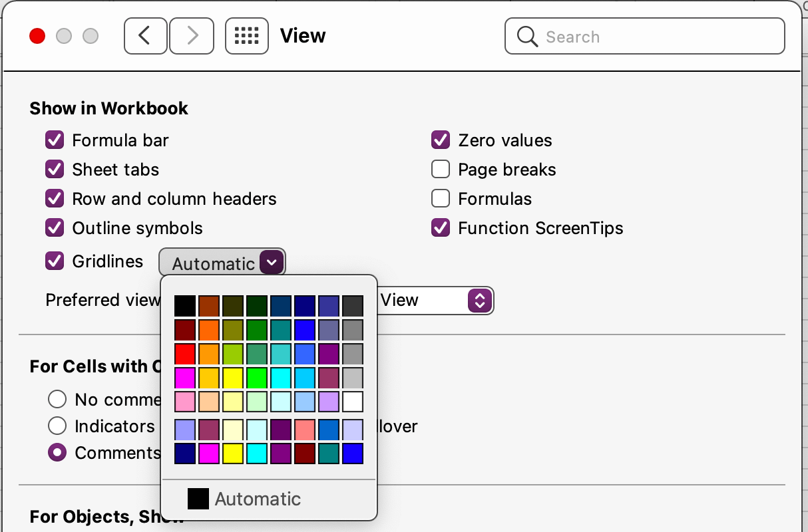Image resolution: width=808 pixels, height=532 pixels.
Task: Select the bright green swatch
Action: (257, 378)
